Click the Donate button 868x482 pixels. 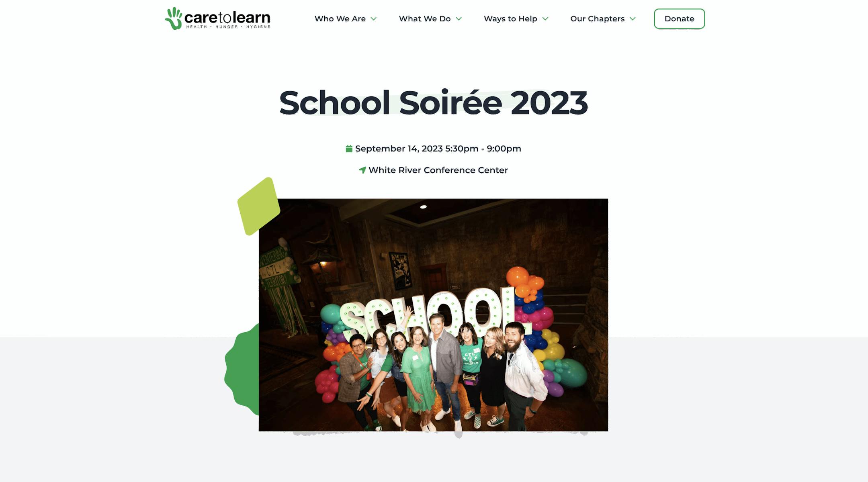[679, 19]
